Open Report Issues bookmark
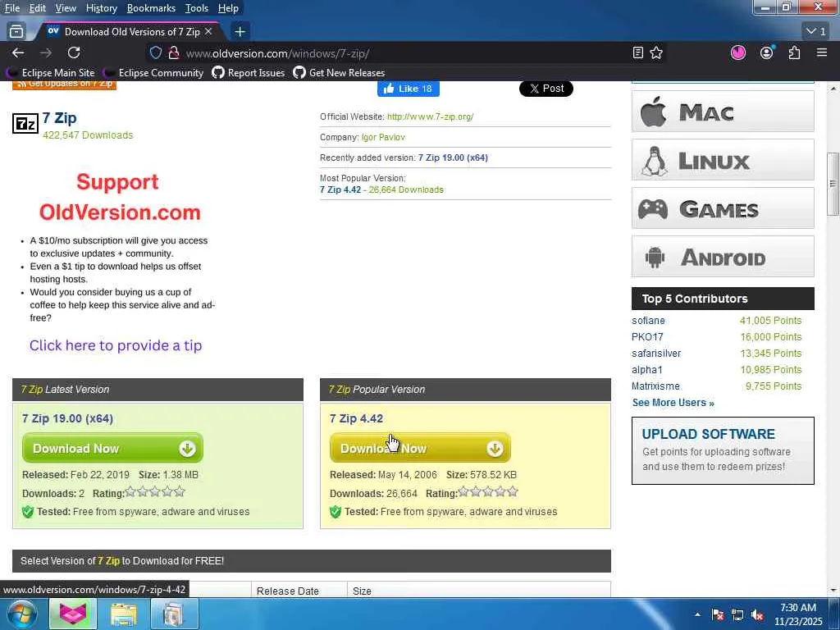Screen dimensions: 840x630 [248, 72]
